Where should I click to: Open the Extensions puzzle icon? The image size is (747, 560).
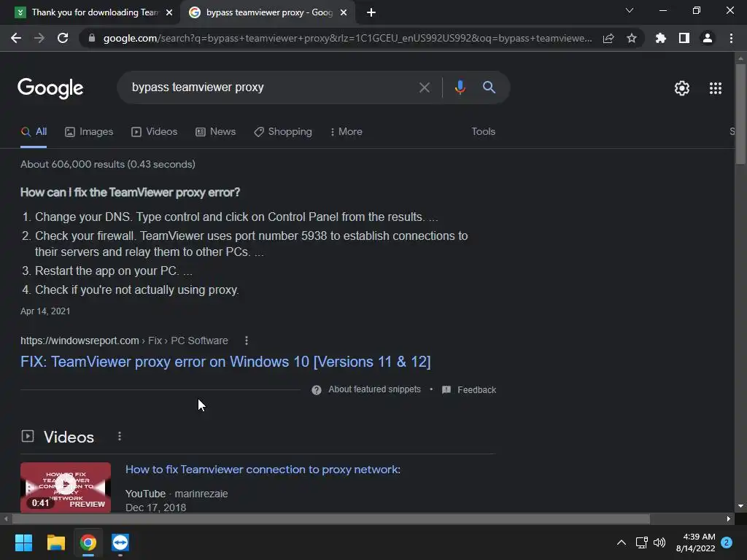pyautogui.click(x=661, y=38)
